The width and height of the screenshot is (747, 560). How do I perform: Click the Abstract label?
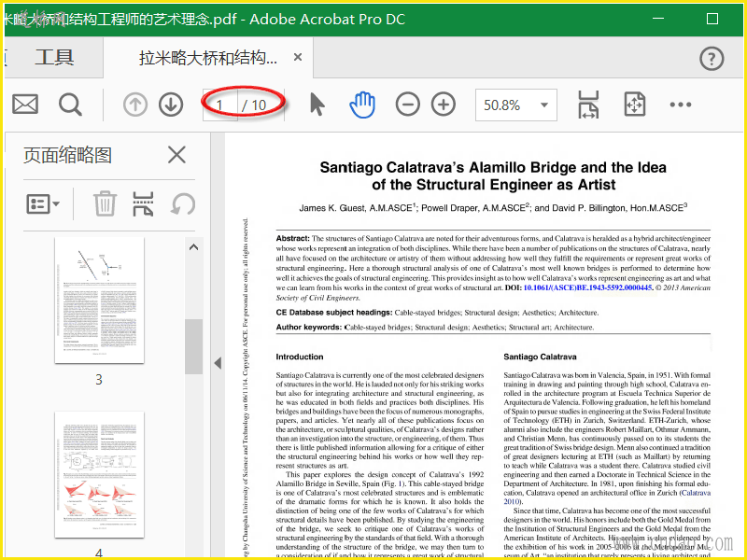pos(292,238)
